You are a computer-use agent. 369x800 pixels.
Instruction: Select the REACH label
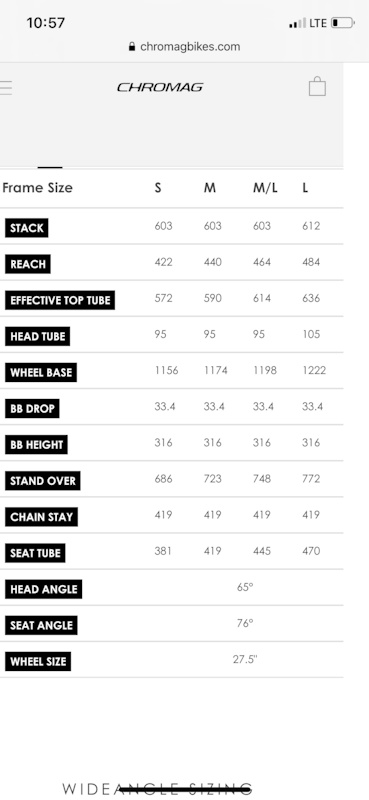pyautogui.click(x=28, y=264)
